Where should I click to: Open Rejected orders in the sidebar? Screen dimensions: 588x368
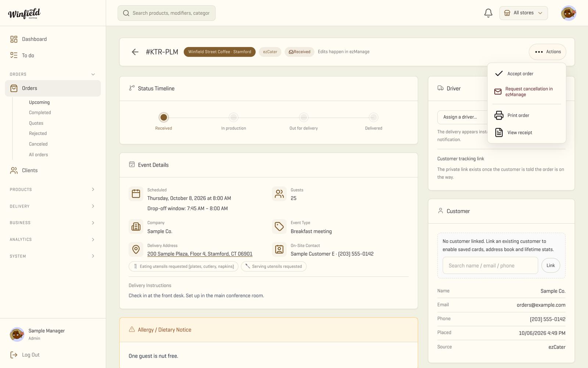pyautogui.click(x=38, y=134)
